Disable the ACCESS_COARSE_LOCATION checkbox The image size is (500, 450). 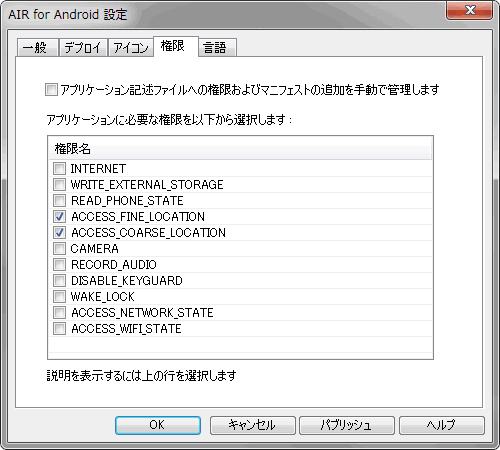click(x=59, y=233)
